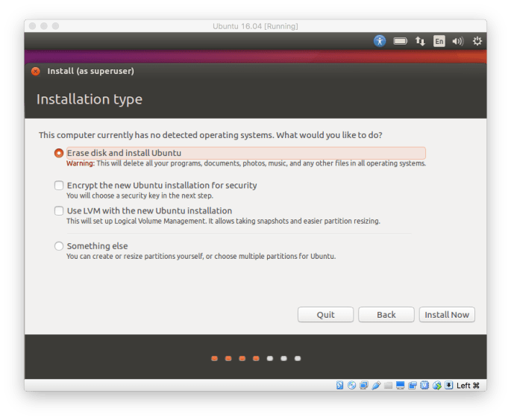Click VirtualBox display settings icon
The width and height of the screenshot is (511, 420).
point(400,386)
